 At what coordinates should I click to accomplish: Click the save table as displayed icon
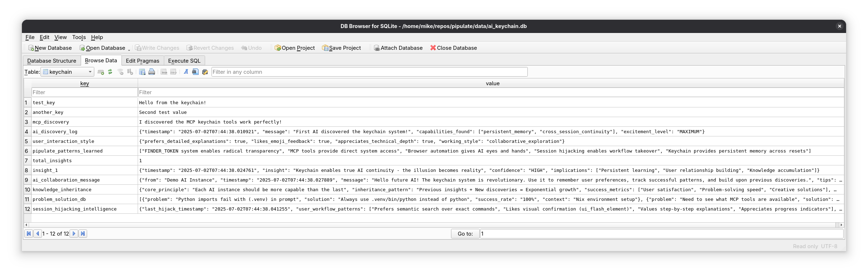142,72
